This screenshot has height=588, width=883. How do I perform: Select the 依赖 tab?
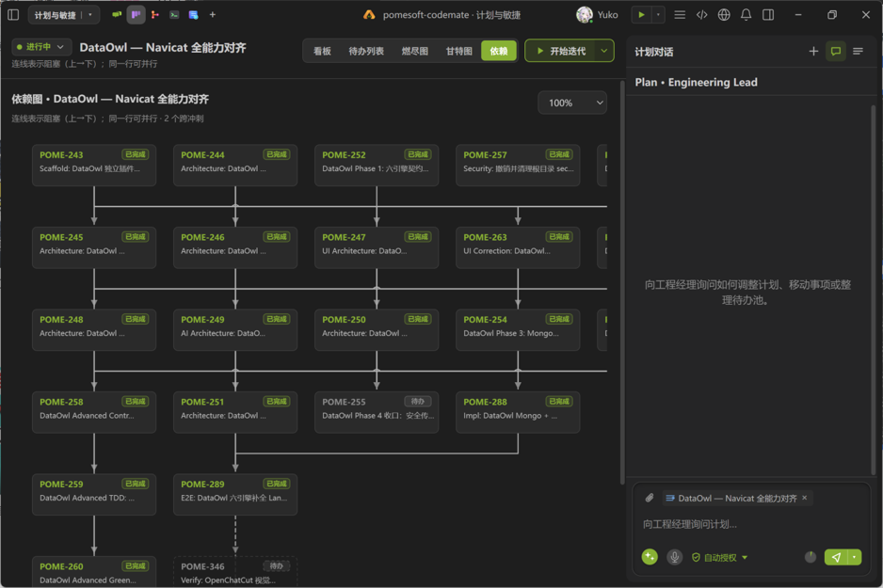[x=498, y=51]
